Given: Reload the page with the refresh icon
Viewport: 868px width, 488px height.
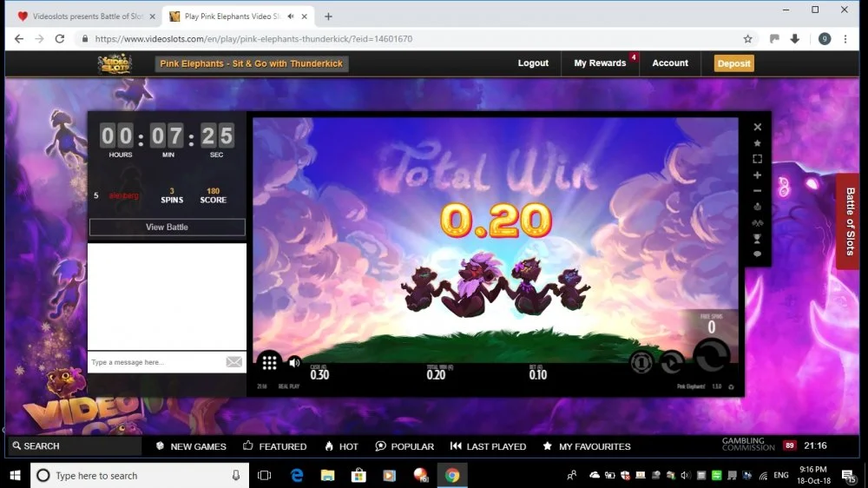Looking at the screenshot, I should click(x=60, y=39).
